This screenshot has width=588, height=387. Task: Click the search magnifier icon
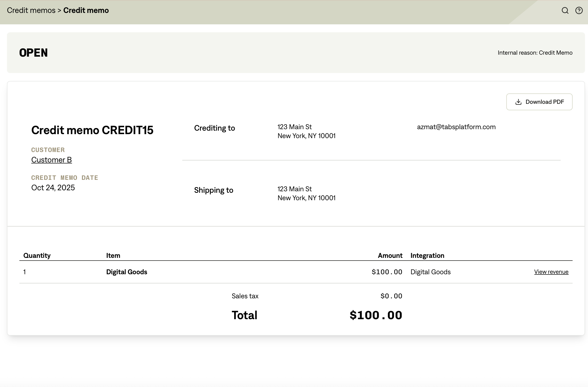coord(565,10)
